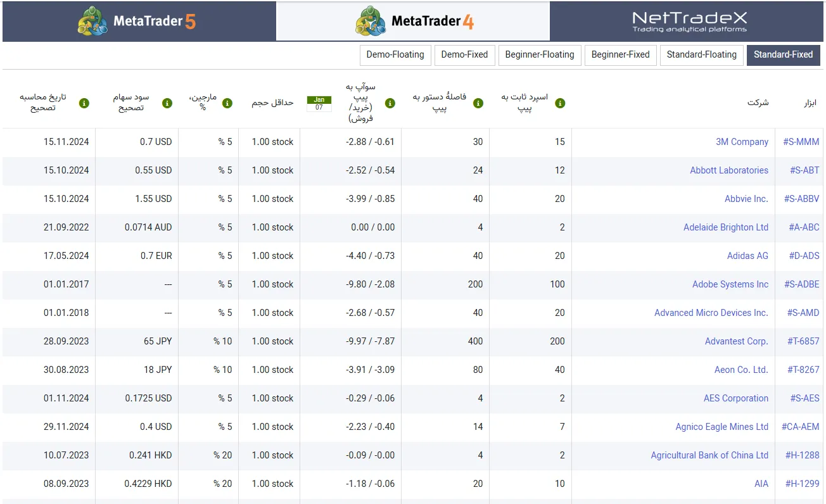This screenshot has height=504, width=826.
Task: Choose the Beginner-Fixed account type
Action: pos(621,55)
